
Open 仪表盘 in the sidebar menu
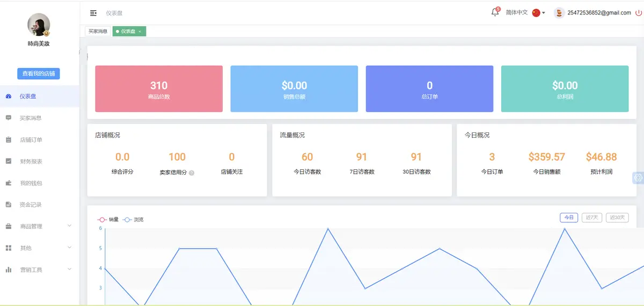pos(40,96)
